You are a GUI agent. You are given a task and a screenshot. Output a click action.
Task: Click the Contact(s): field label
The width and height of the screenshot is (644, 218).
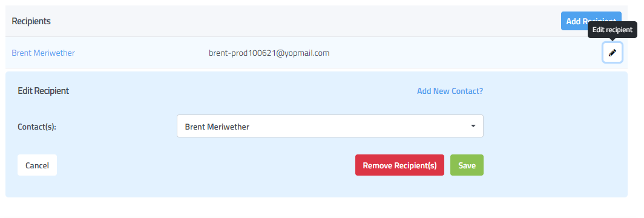click(x=36, y=127)
